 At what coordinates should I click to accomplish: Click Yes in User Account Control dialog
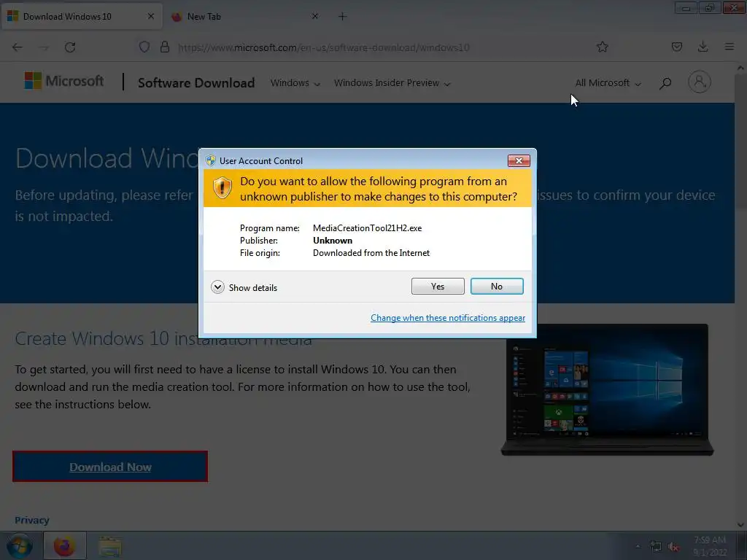(x=438, y=286)
